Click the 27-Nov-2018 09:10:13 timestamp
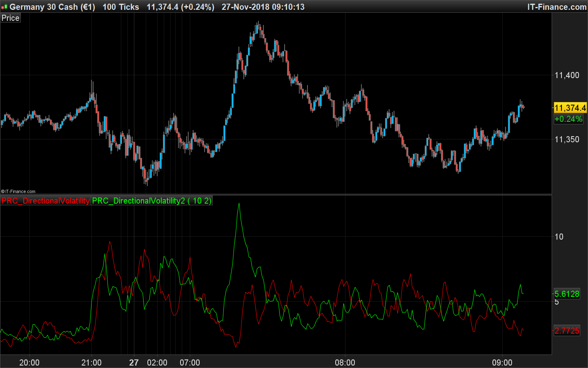The image size is (588, 368). [263, 7]
